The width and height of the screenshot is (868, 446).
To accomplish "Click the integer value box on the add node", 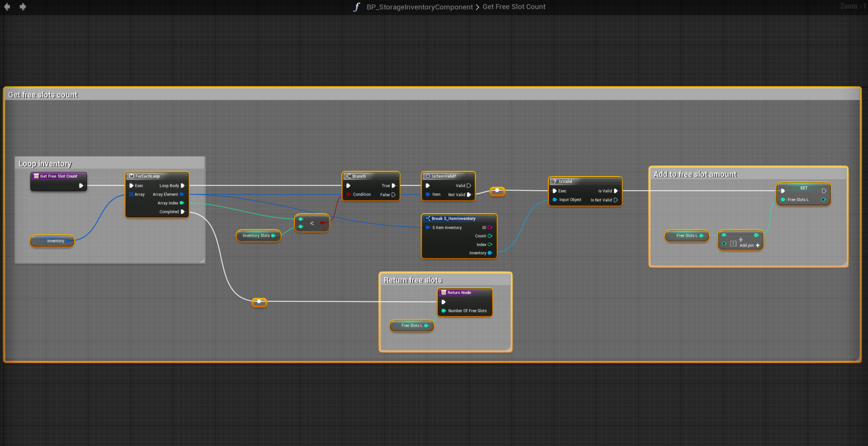I will (x=733, y=244).
